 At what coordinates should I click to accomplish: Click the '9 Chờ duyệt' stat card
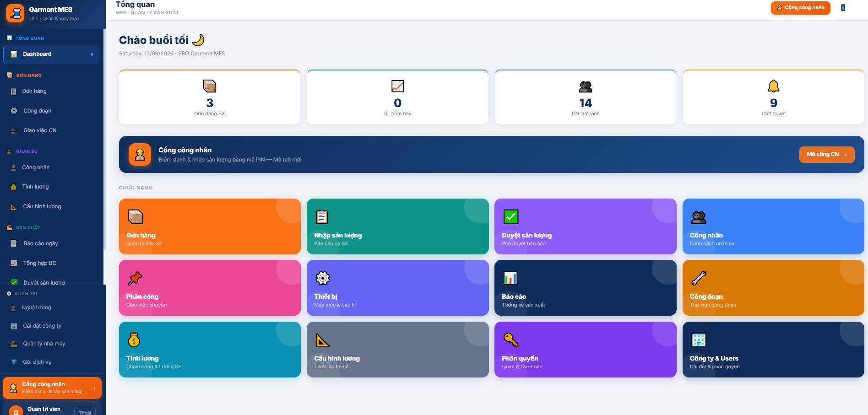coord(774,97)
